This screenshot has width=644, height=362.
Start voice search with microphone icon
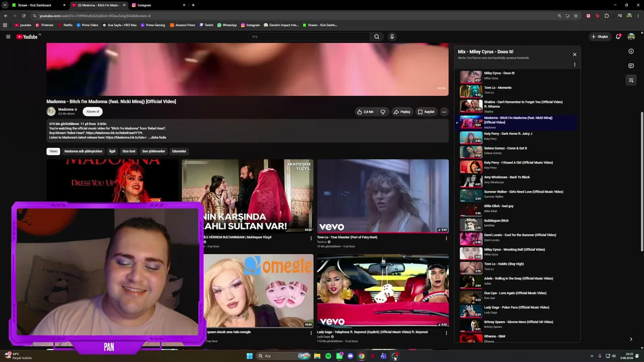392,37
